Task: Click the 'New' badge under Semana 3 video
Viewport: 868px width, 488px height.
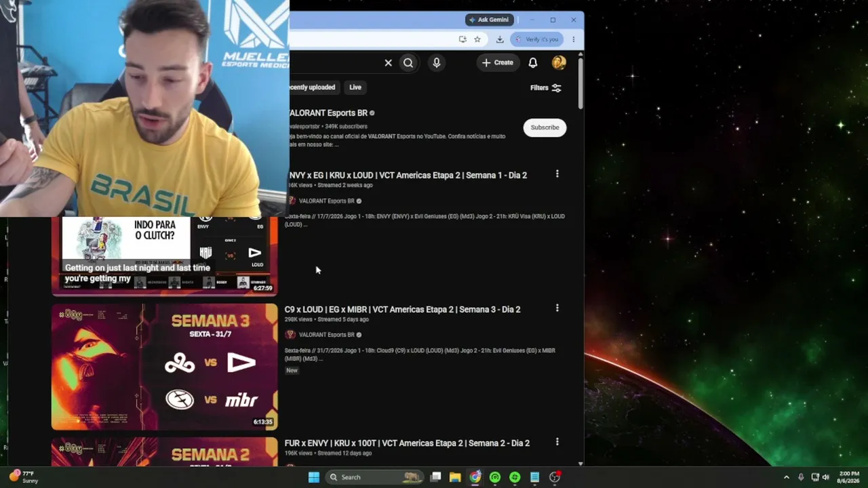Action: (292, 370)
